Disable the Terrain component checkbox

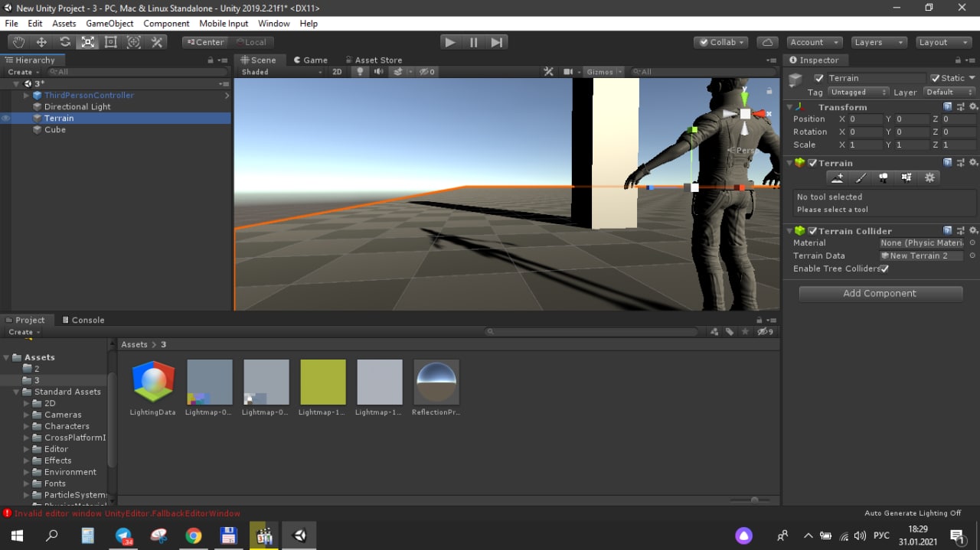[813, 163]
